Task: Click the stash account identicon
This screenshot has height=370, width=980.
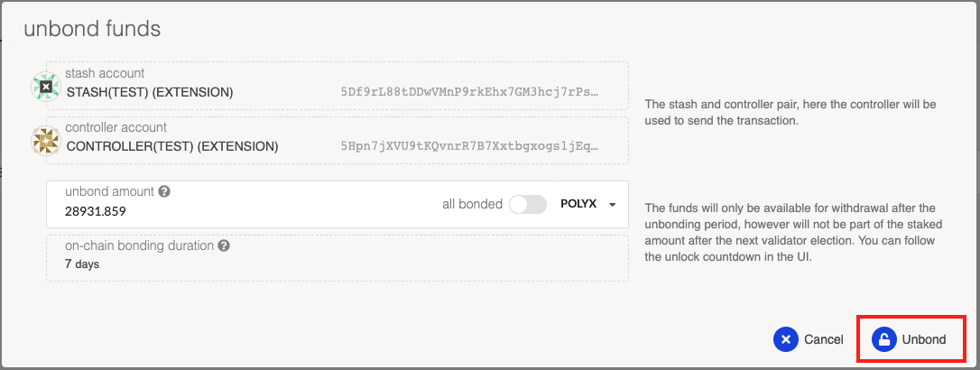Action: [x=46, y=87]
